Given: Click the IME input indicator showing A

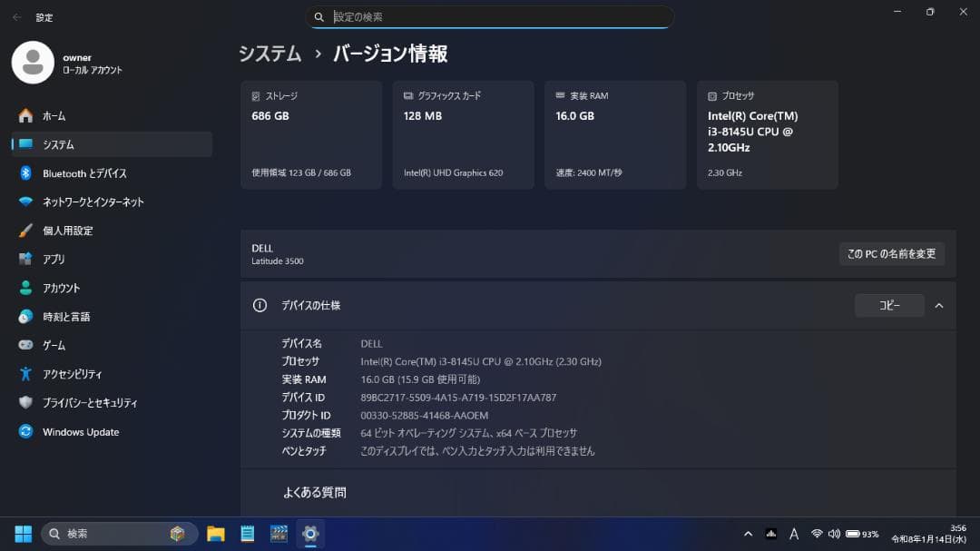Looking at the screenshot, I should tap(793, 533).
